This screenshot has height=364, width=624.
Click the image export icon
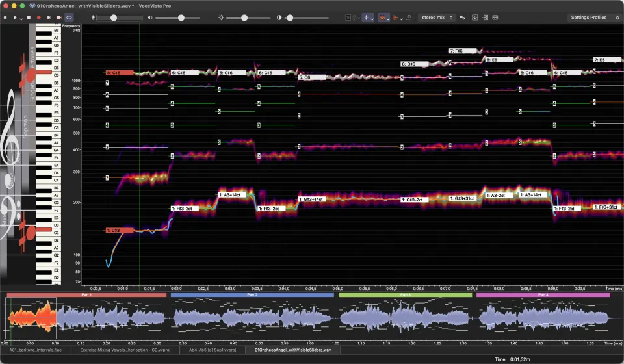pyautogui.click(x=495, y=18)
